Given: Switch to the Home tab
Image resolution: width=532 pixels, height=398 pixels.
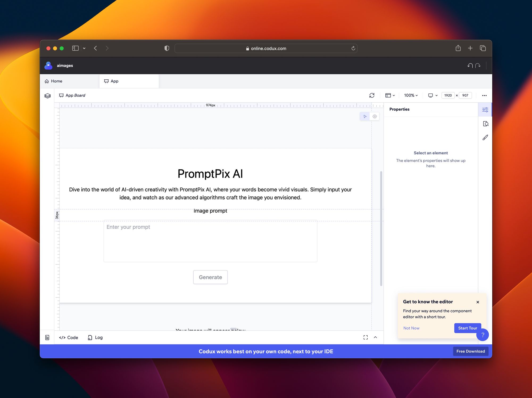Looking at the screenshot, I should click(56, 81).
